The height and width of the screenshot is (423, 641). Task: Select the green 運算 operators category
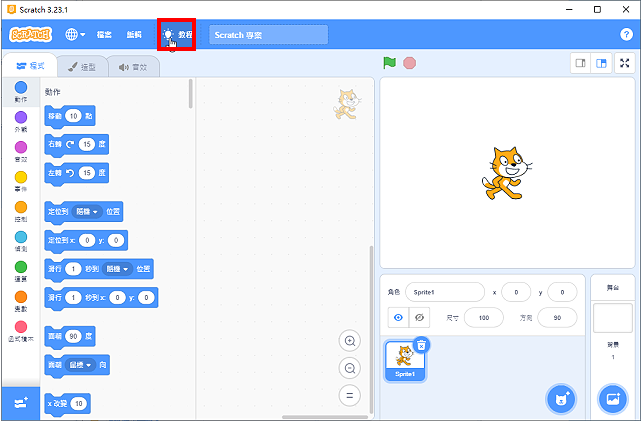point(21,271)
